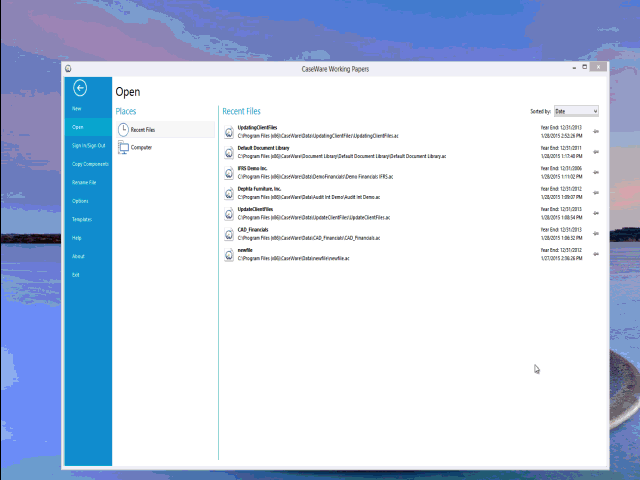This screenshot has height=480, width=640.
Task: Maximize the CaseWare Working Papers window
Action: click(584, 67)
